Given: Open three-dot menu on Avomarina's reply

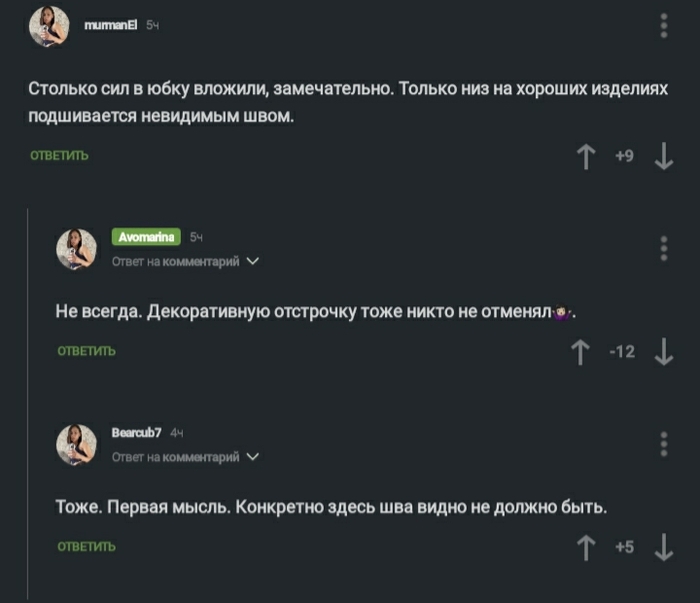Looking at the screenshot, I should (664, 248).
